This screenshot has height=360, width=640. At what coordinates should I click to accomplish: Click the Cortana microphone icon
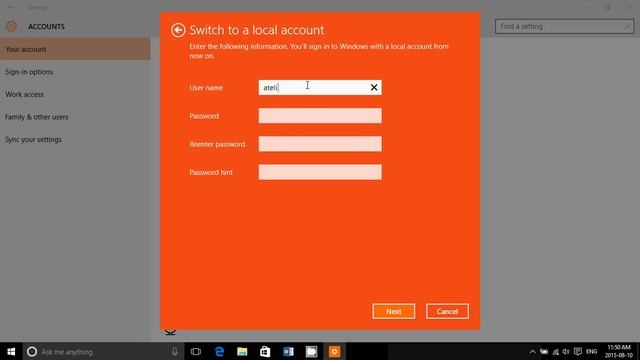point(175,351)
